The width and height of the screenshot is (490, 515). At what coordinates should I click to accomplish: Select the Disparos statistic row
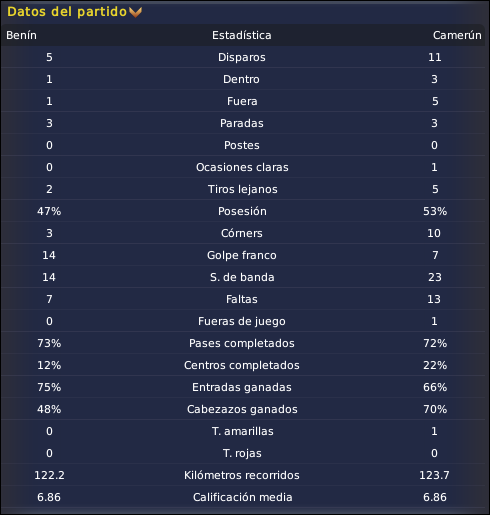pos(243,57)
